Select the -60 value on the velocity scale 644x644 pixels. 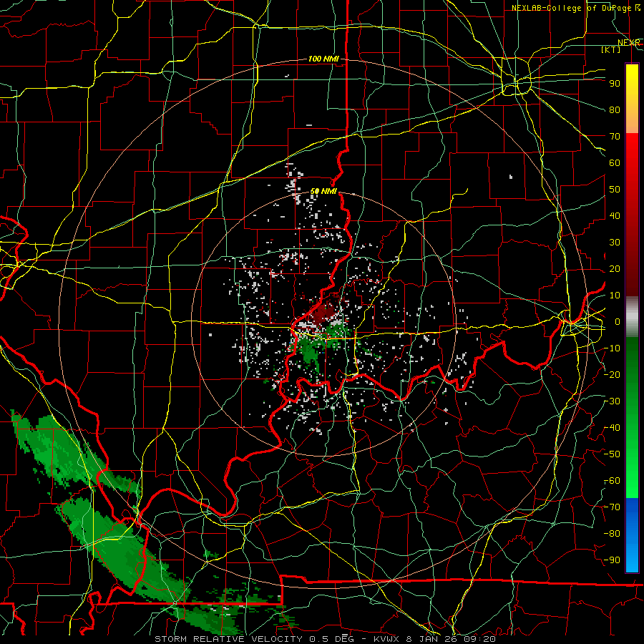click(x=613, y=481)
